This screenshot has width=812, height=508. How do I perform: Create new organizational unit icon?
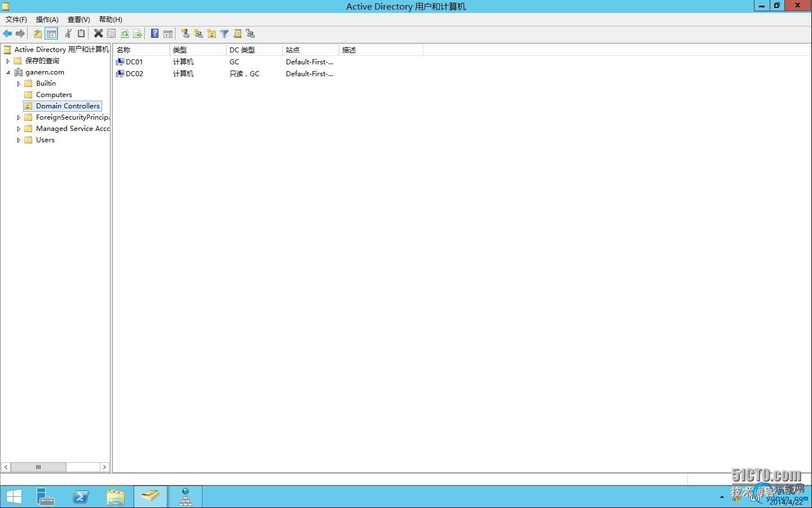pyautogui.click(x=211, y=34)
